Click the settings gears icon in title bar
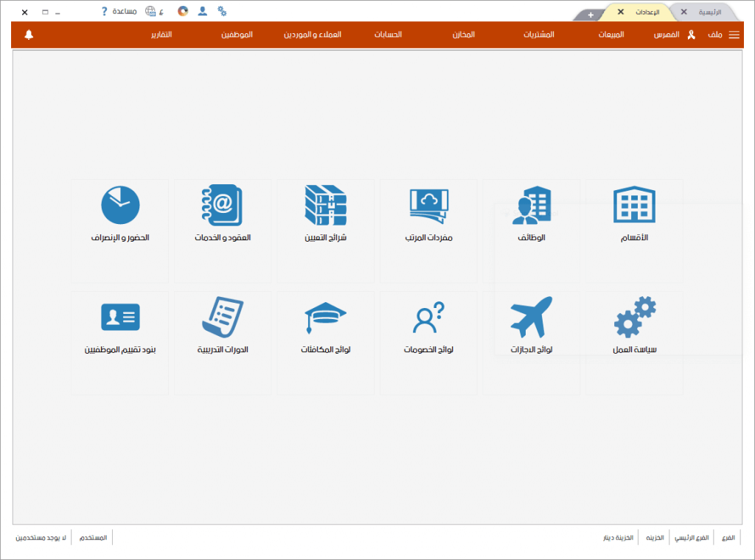The image size is (755, 560). click(x=222, y=11)
